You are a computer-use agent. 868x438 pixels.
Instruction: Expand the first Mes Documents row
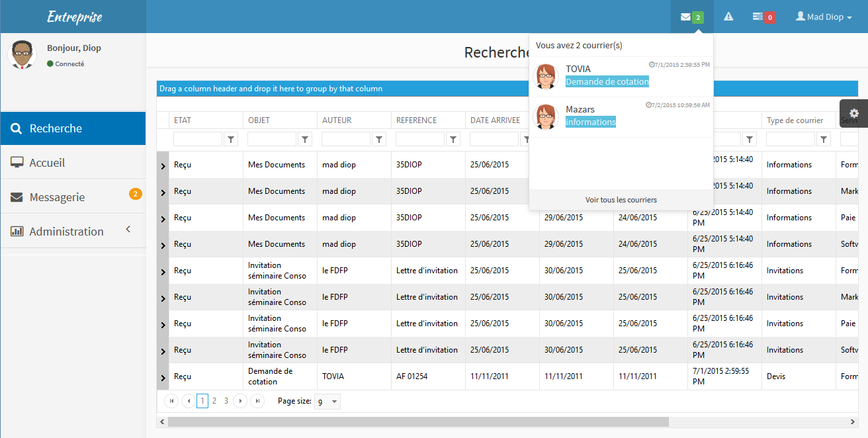tap(163, 166)
